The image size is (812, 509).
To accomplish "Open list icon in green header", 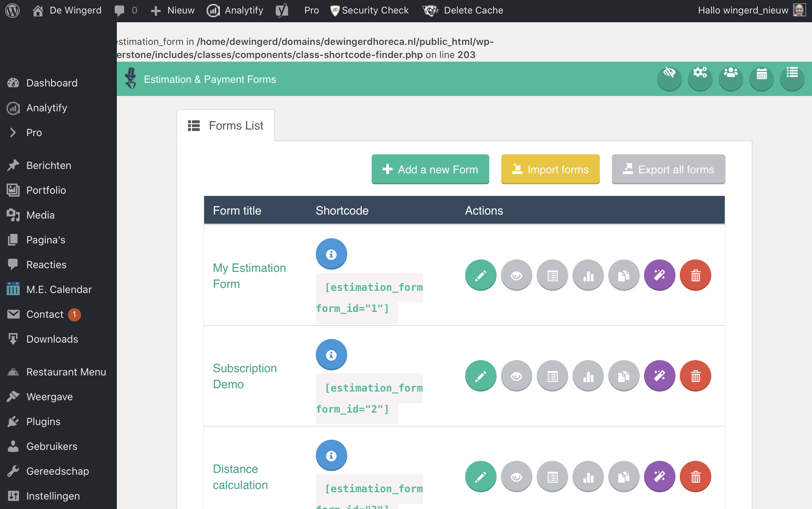I will 792,78.
